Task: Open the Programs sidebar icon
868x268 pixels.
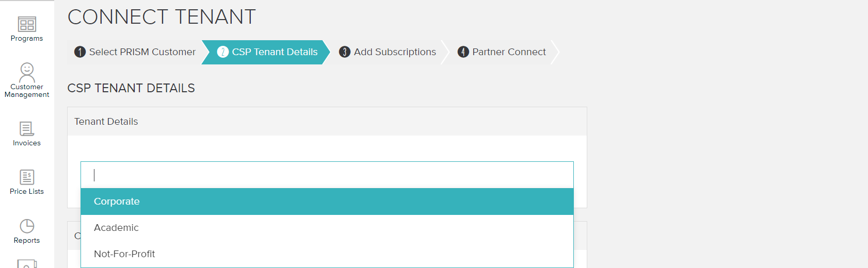Action: [27, 24]
